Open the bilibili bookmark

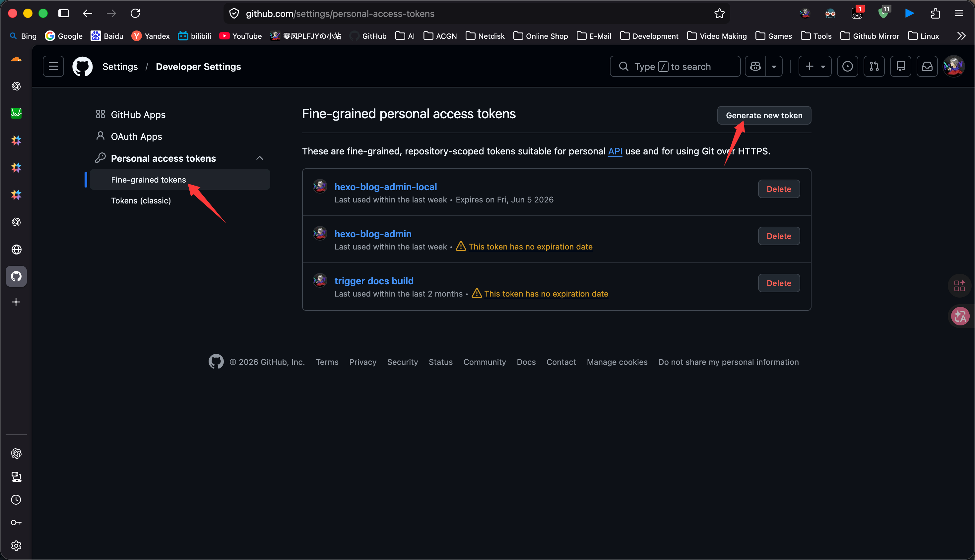(194, 36)
